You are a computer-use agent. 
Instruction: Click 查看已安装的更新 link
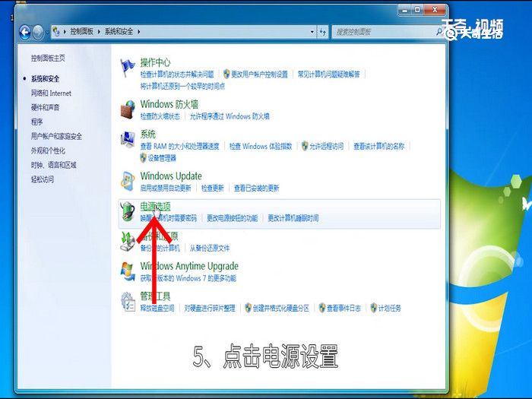pos(257,188)
